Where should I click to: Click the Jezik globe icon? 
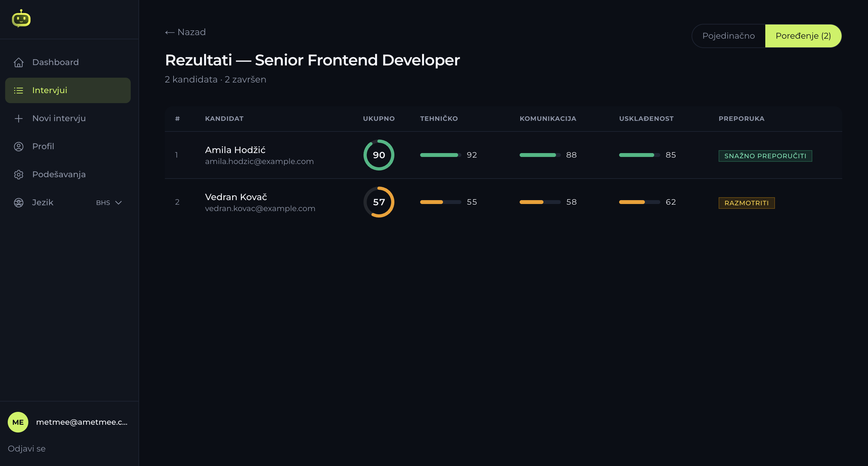pos(19,202)
